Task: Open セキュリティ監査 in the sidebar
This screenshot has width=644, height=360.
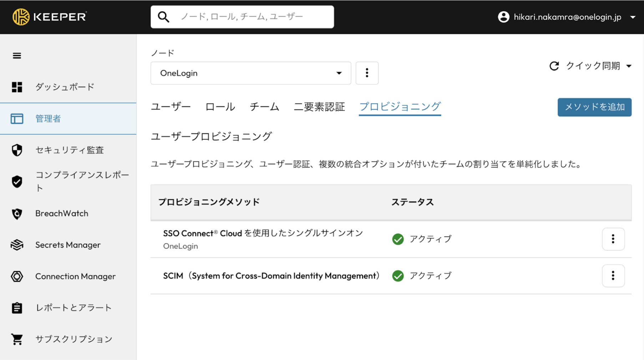Action: tap(68, 150)
